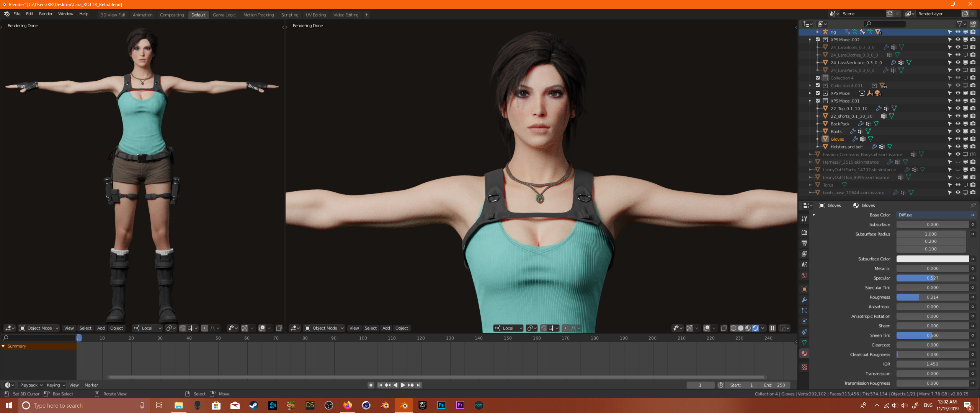Hide the Boots object with eye icon
This screenshot has height=413, width=980.
point(958,132)
